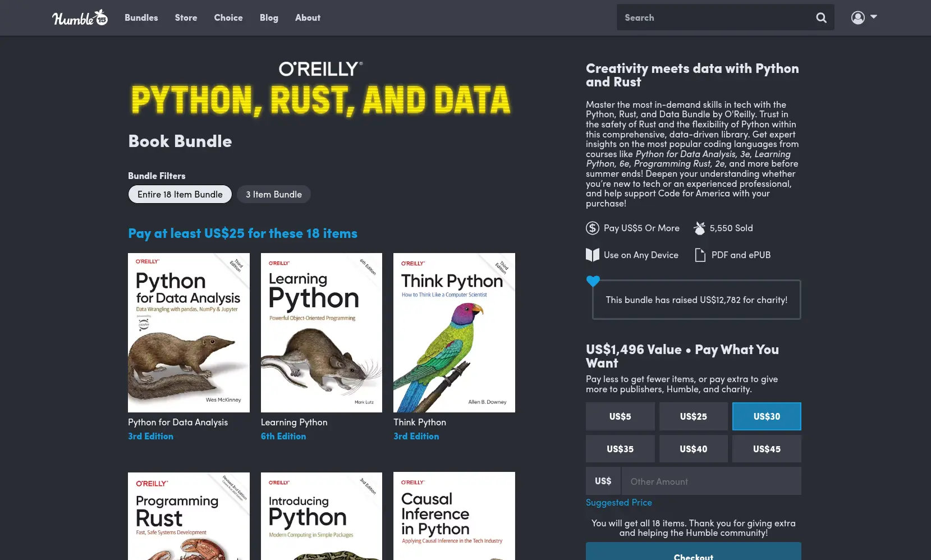Open the Blog link in navigation

click(x=269, y=18)
